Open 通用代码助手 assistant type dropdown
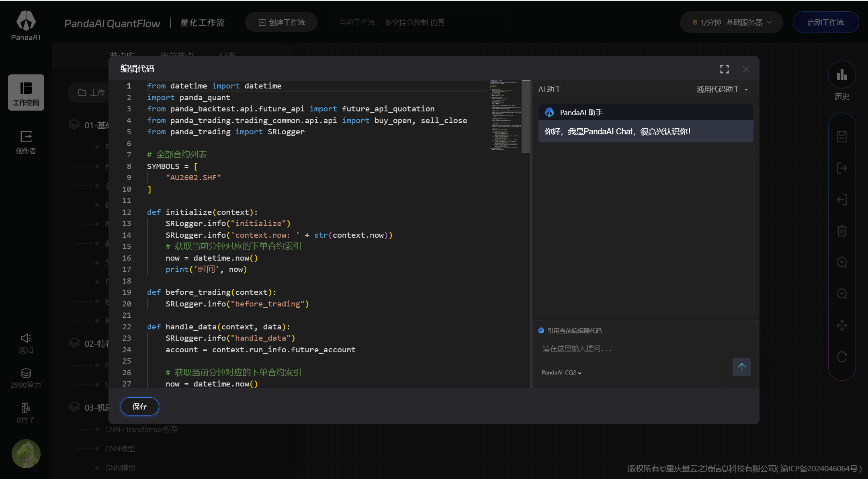The image size is (868, 479). click(x=722, y=89)
